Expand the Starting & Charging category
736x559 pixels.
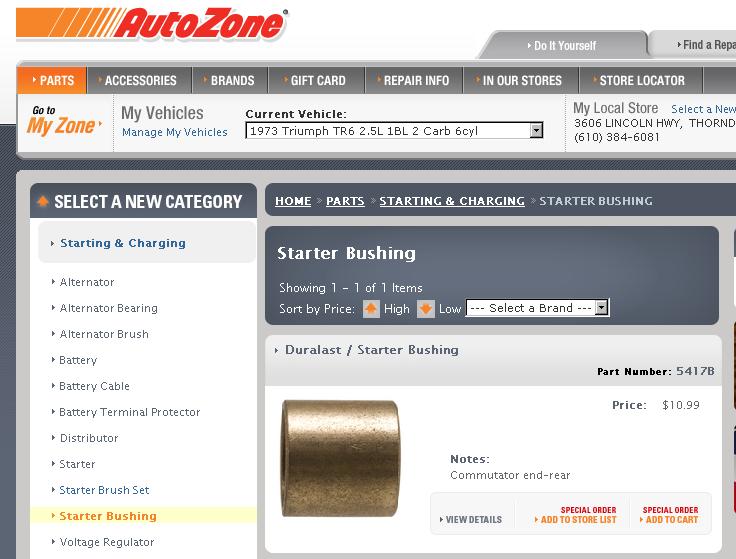(122, 243)
